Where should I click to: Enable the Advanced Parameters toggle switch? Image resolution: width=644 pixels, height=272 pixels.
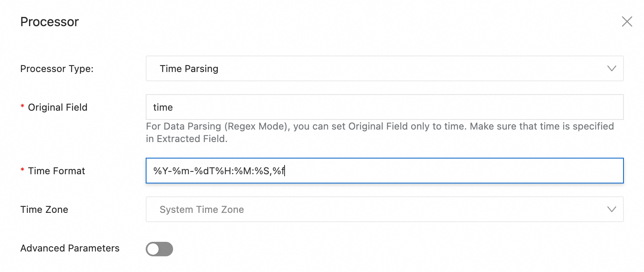[x=159, y=249]
